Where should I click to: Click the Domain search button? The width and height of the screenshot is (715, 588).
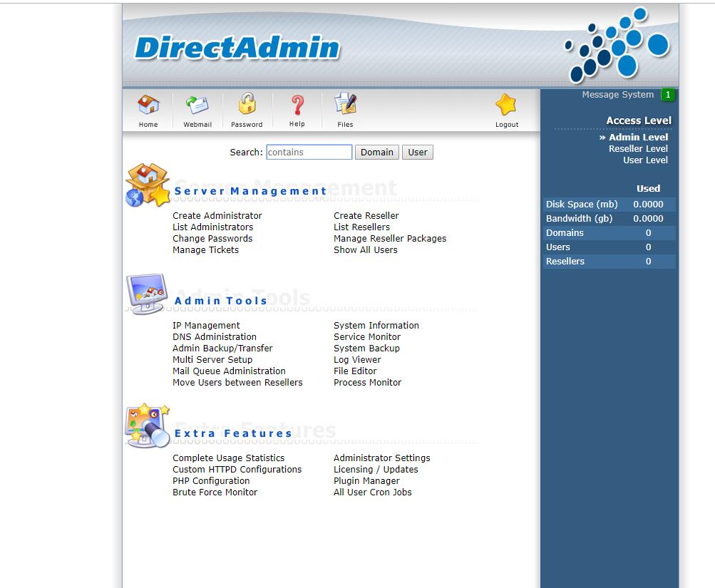376,153
